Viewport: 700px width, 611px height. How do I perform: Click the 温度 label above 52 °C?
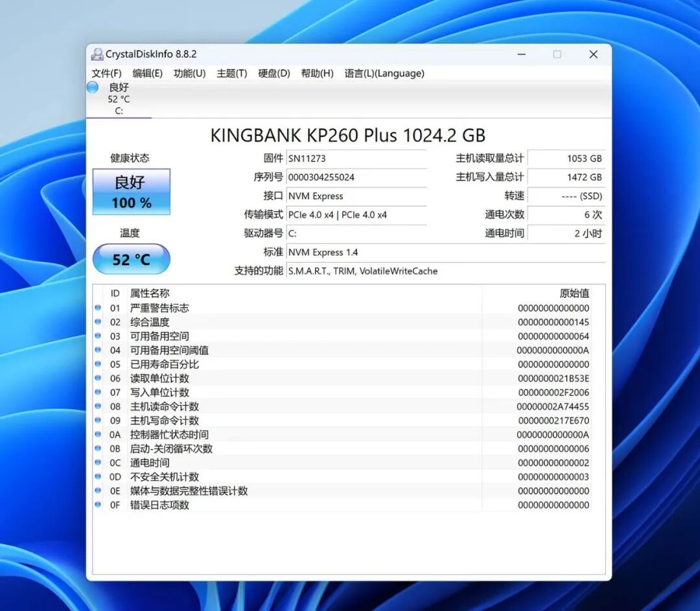pyautogui.click(x=130, y=233)
